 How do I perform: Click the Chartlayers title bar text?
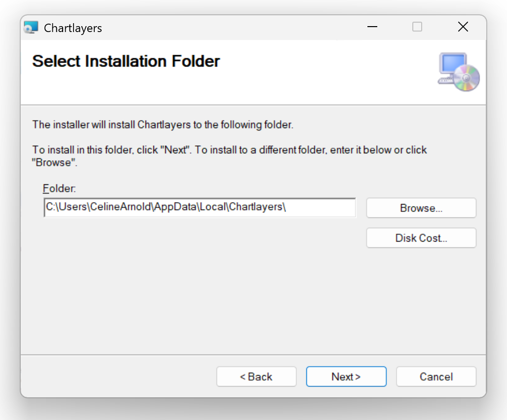73,28
